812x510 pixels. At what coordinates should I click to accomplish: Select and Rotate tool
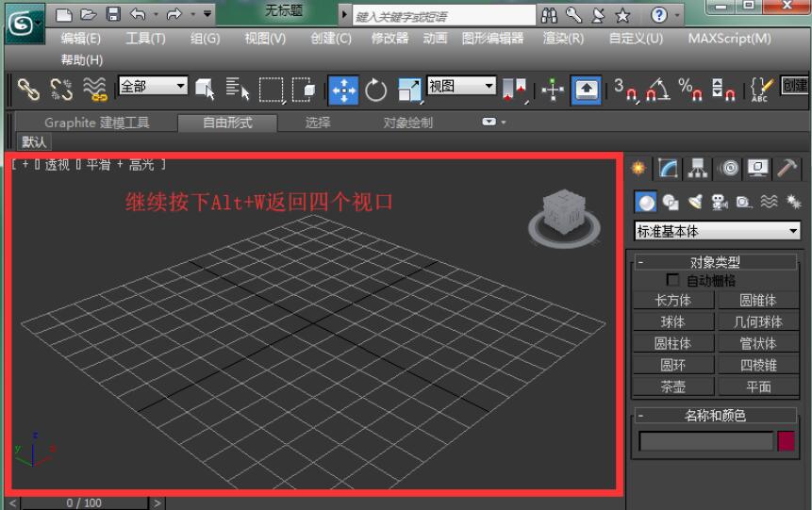(x=376, y=90)
